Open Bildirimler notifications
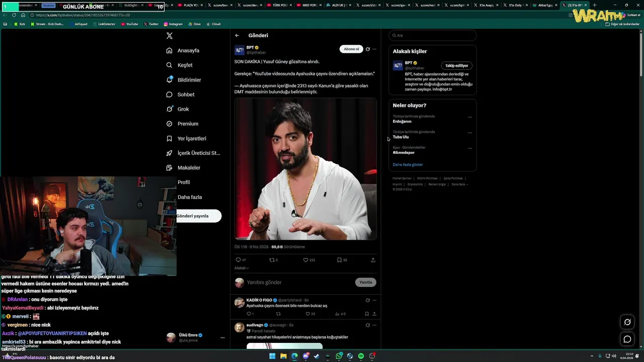The height and width of the screenshot is (362, 644). point(184,80)
